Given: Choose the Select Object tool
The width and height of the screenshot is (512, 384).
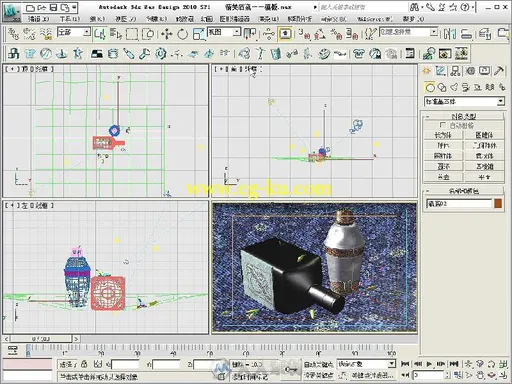Looking at the screenshot, I should [x=100, y=34].
